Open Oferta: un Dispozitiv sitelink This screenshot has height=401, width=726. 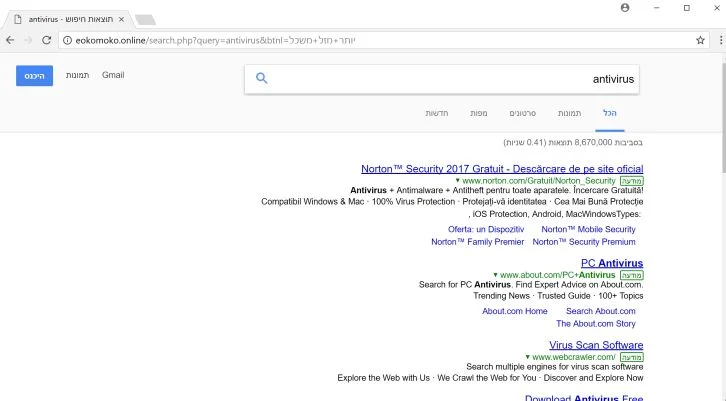(x=486, y=229)
